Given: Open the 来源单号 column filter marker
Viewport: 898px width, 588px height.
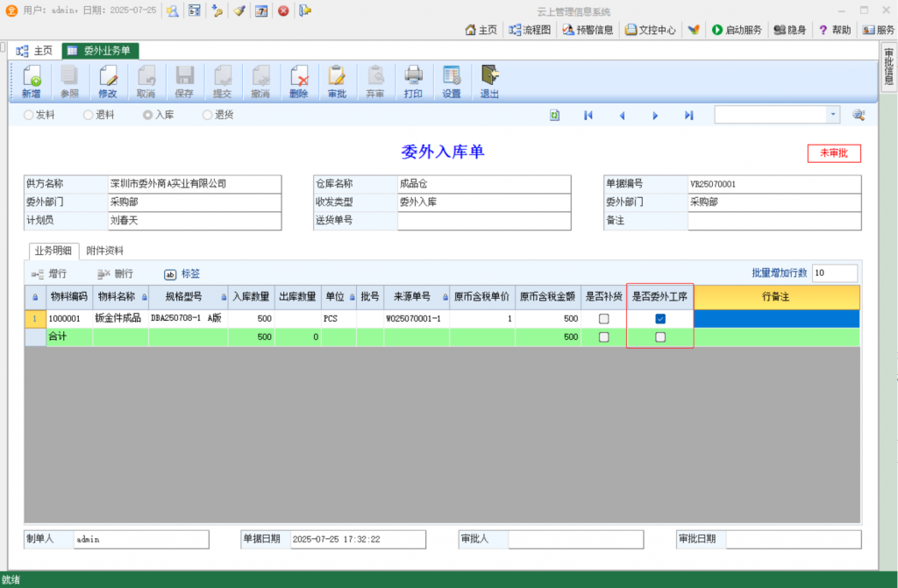Looking at the screenshot, I should pos(445,297).
